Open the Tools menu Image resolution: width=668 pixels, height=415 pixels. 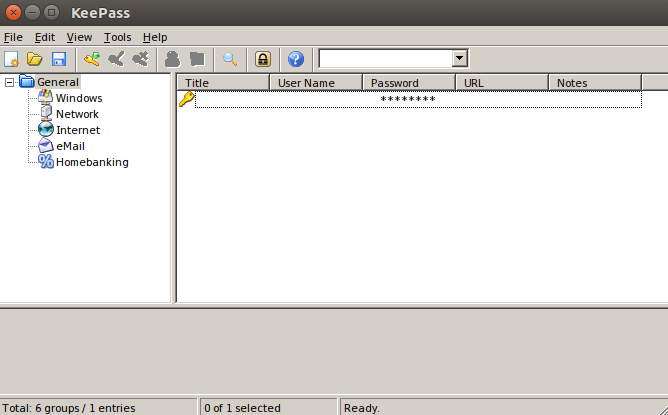pyautogui.click(x=118, y=37)
